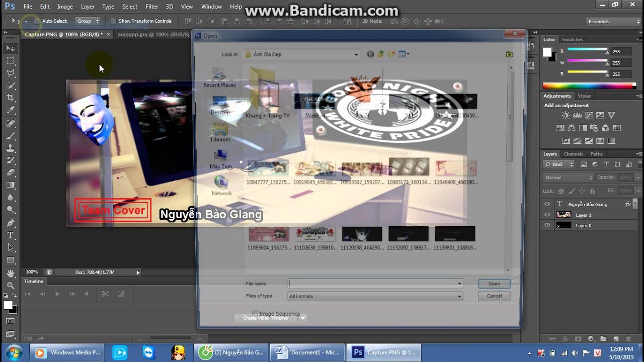Viewport: 644px width, 362px height.
Task: Select the Khung + Trang Trí folder
Action: click(x=267, y=93)
